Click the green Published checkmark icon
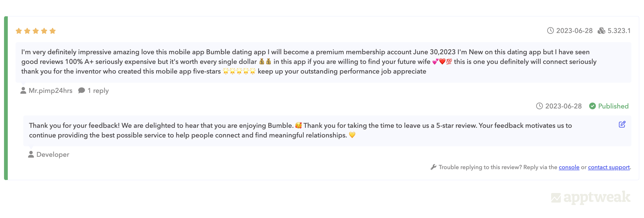 pyautogui.click(x=592, y=106)
